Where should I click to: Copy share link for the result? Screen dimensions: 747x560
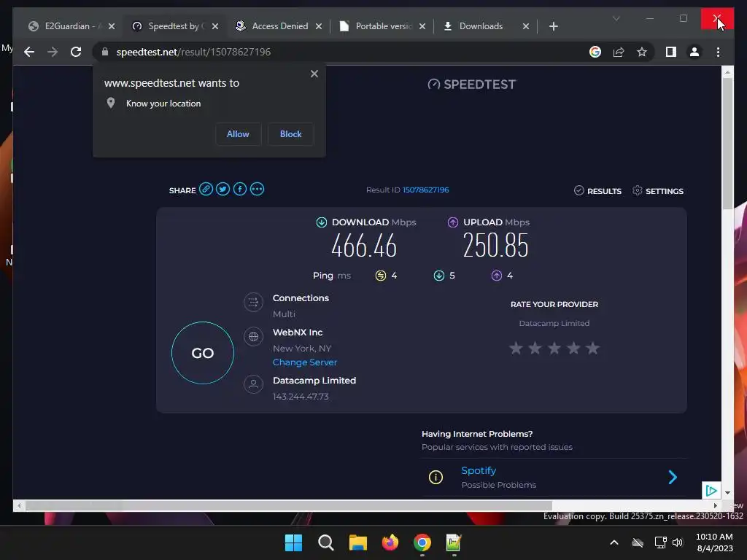pyautogui.click(x=206, y=189)
